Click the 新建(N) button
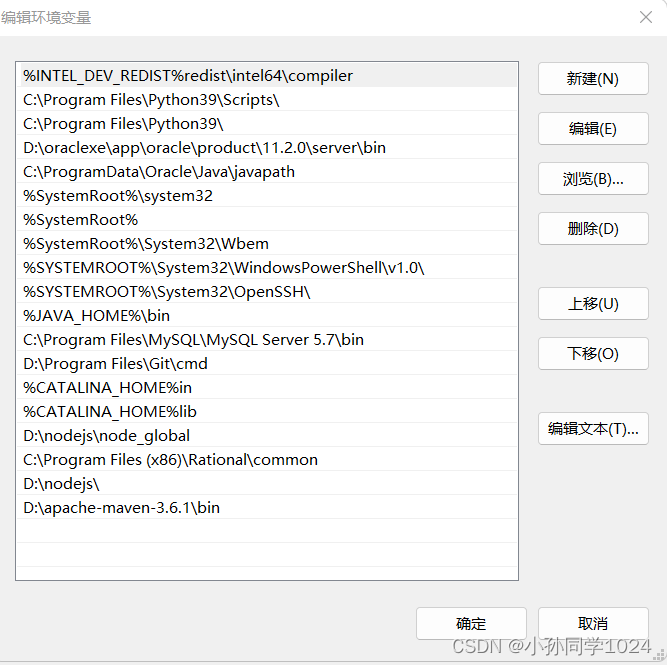The image size is (667, 665). click(593, 79)
